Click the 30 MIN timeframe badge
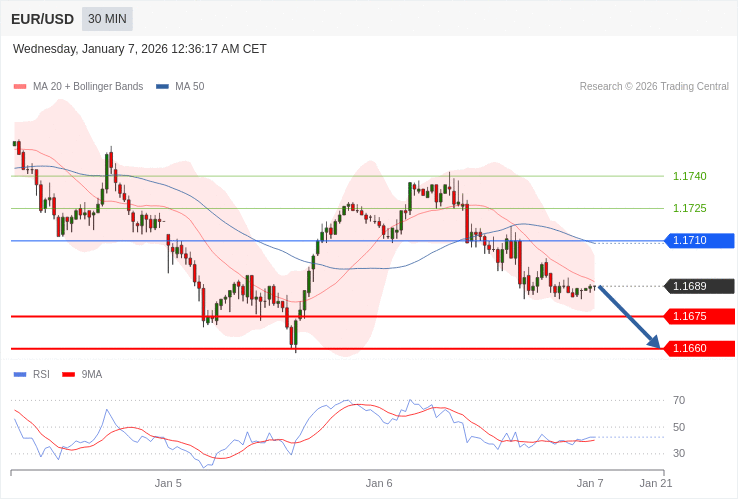Screen dimensions: 738x500 pos(107,19)
